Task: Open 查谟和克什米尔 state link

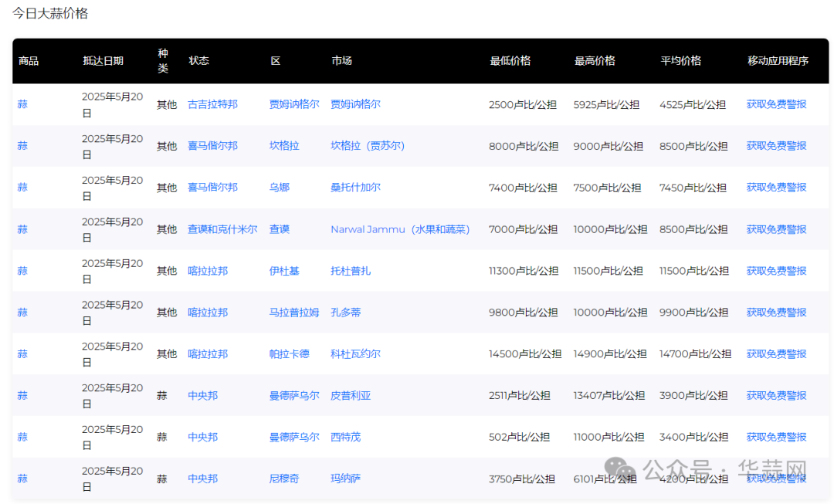Action: (222, 229)
